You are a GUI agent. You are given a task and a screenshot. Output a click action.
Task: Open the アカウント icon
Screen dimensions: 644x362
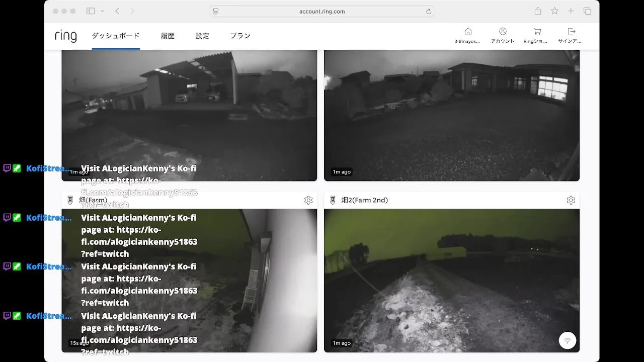503,31
